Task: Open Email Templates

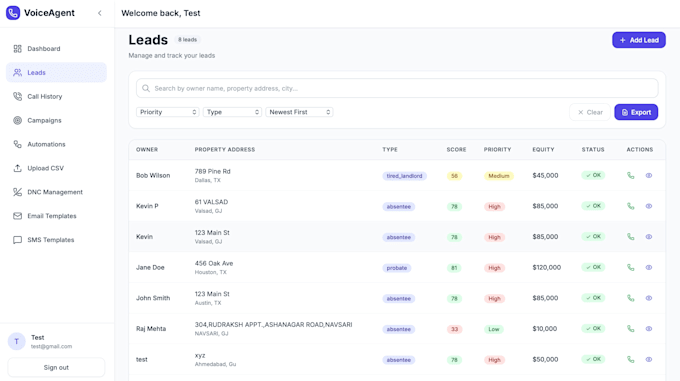Action: (56, 215)
